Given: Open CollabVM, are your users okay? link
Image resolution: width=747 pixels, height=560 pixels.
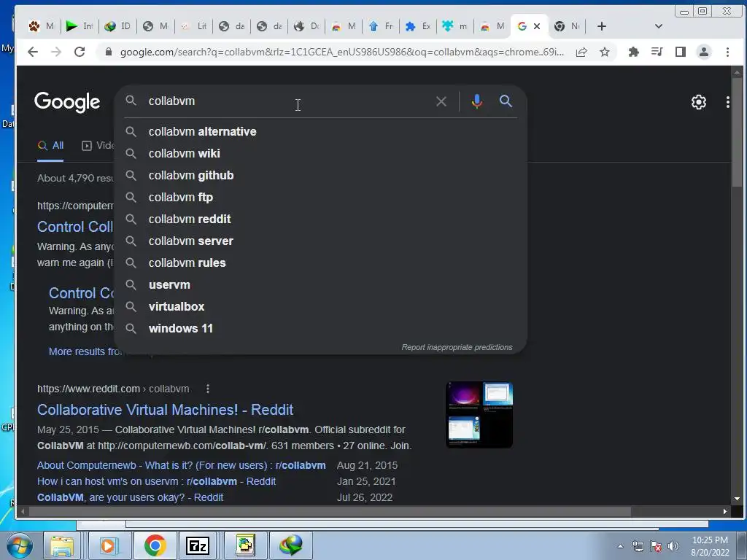Looking at the screenshot, I should [x=130, y=497].
